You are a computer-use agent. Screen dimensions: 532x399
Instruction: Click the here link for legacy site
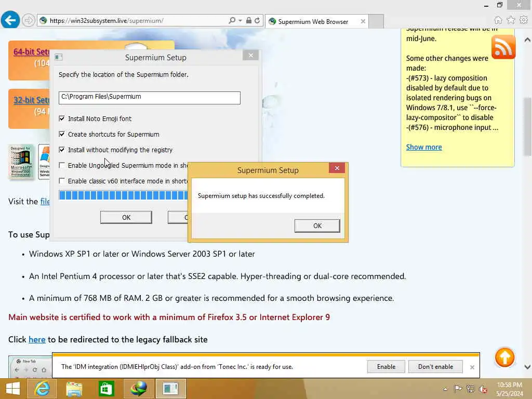coord(37,339)
